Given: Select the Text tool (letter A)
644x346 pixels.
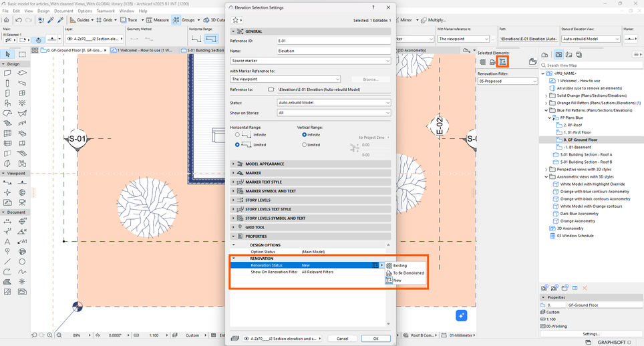Looking at the screenshot, I should click(x=7, y=242).
